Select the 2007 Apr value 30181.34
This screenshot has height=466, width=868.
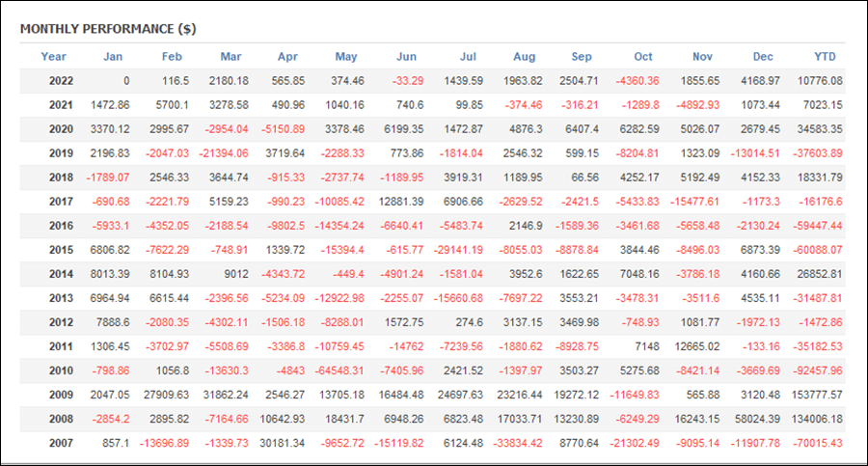tap(283, 443)
